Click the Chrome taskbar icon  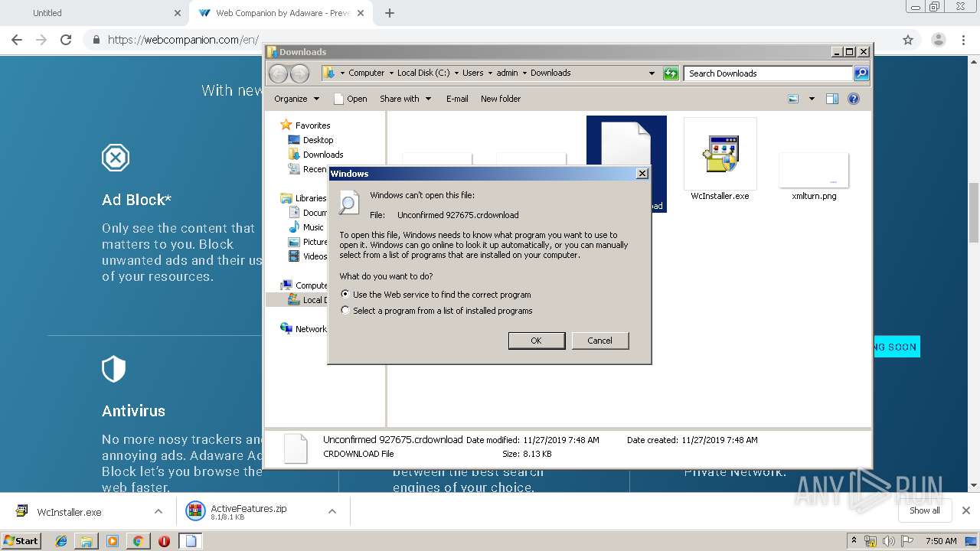tap(138, 541)
